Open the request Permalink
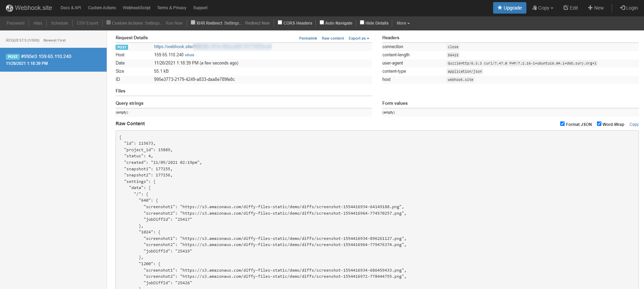644x289 pixels. 308,38
